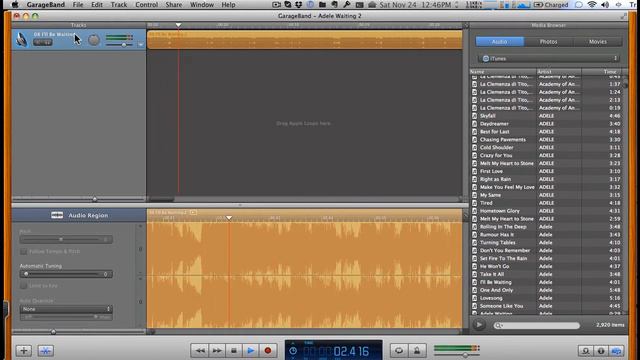Switch to Movies tab in Media Browser
The height and width of the screenshot is (360, 640).
click(x=598, y=42)
